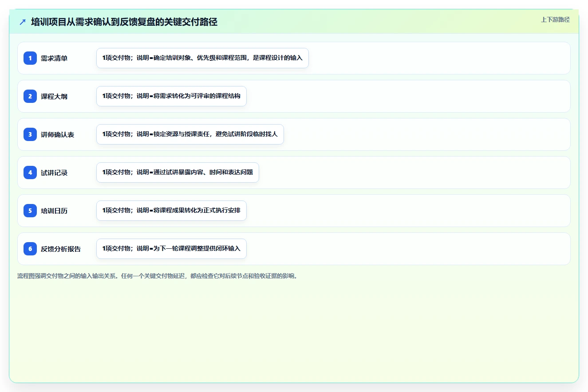The width and height of the screenshot is (588, 392).
Task: Click the 需求清单 step label
Action: click(54, 58)
